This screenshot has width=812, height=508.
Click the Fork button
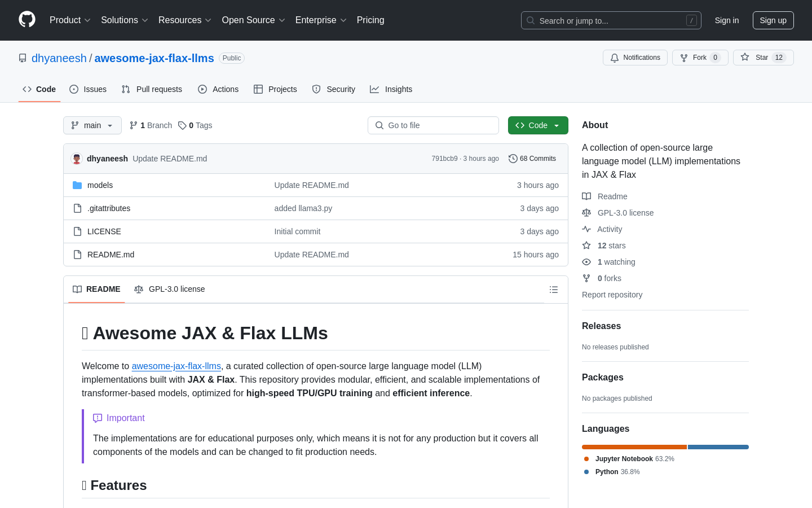(x=700, y=58)
